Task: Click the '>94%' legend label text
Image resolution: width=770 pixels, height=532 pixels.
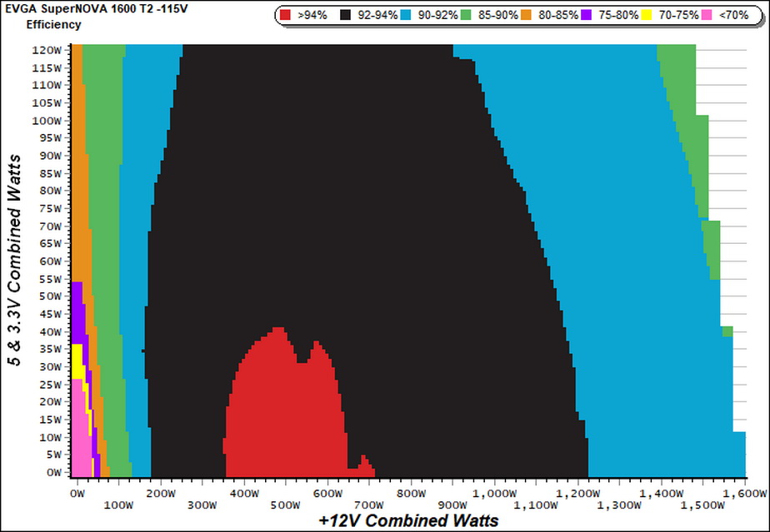Action: 312,15
